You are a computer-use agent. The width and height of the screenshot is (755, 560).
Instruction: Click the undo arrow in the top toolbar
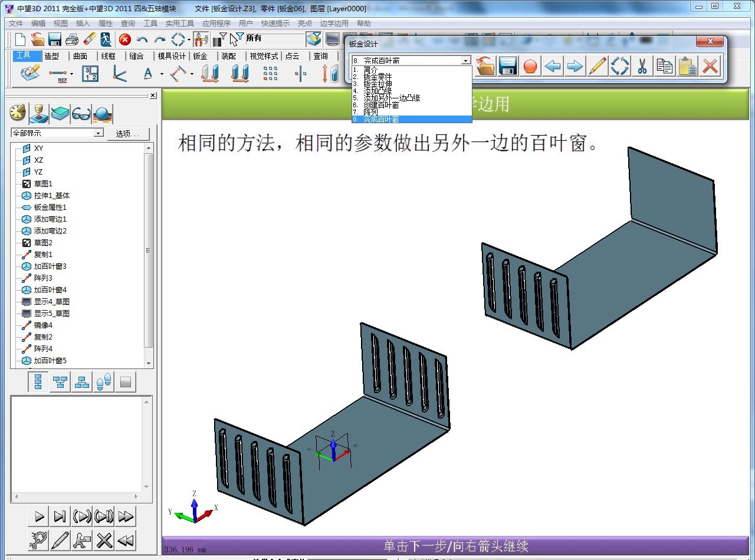tap(142, 39)
